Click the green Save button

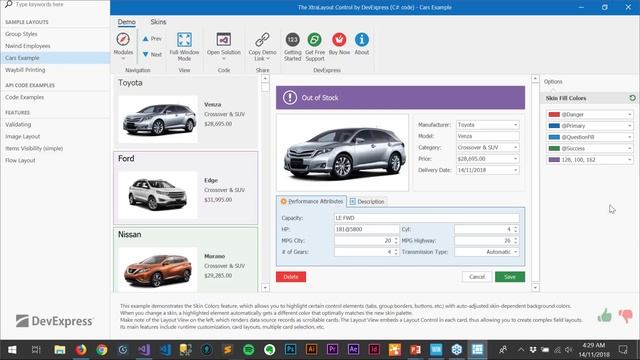[510, 277]
